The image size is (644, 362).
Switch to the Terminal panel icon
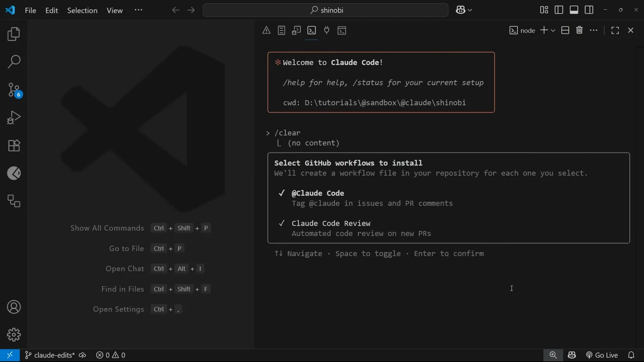click(312, 31)
